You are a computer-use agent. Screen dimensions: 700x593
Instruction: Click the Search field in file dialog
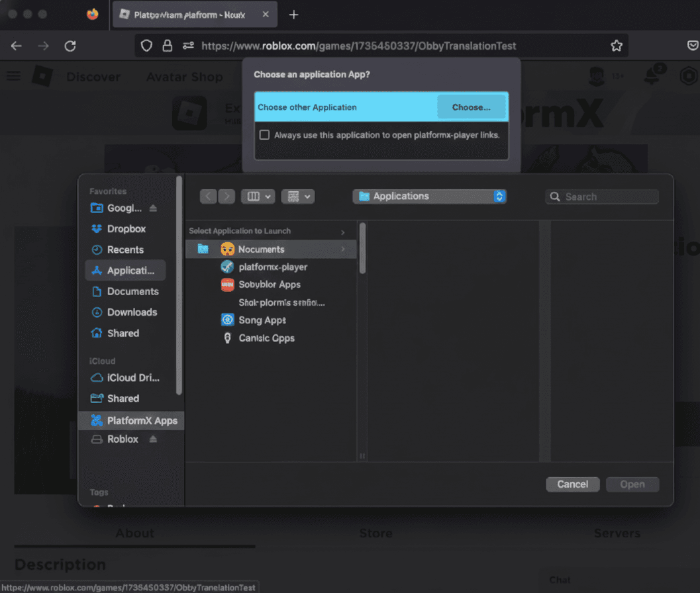(602, 197)
